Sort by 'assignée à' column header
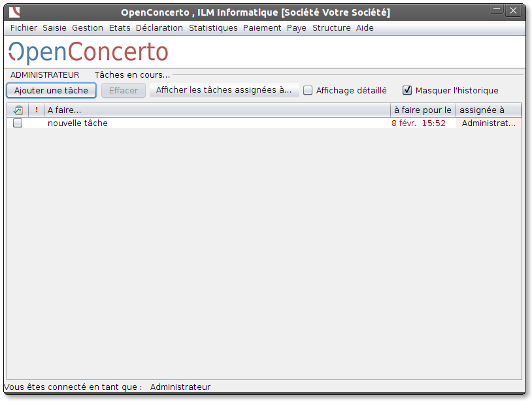This screenshot has height=401, width=532. click(489, 110)
